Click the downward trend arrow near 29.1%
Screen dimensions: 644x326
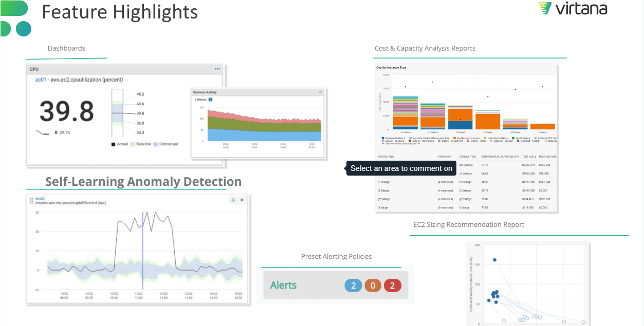click(x=56, y=132)
